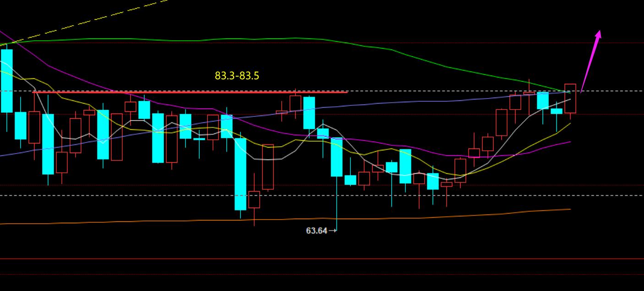Click the cyan candle with wick reaching 63.64
This screenshot has width=644, height=291.
(x=337, y=157)
